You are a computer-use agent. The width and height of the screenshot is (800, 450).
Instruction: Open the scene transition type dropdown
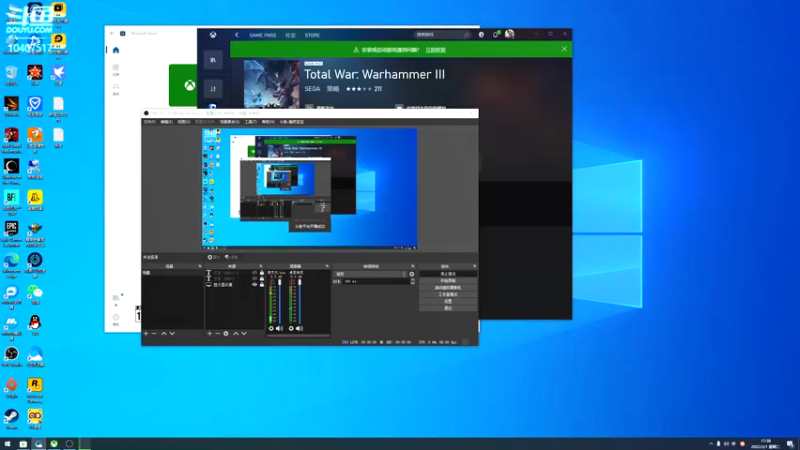[x=370, y=274]
